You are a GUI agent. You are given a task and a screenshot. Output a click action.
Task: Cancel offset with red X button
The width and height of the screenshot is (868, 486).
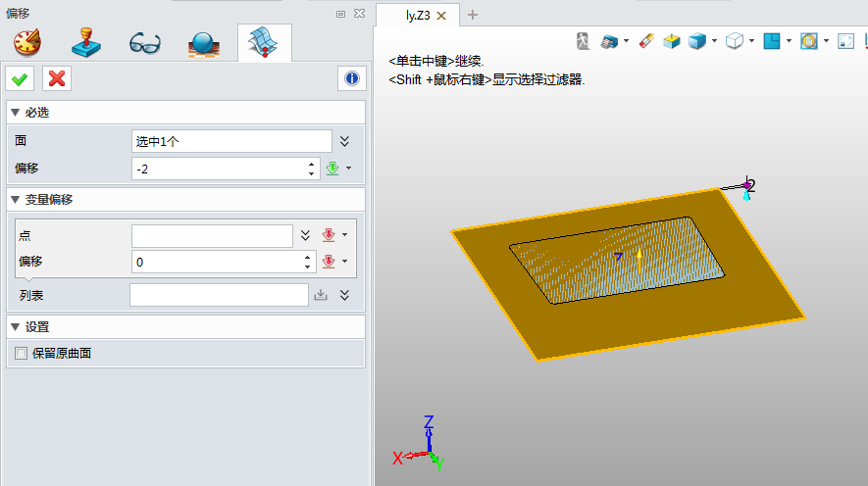point(57,79)
